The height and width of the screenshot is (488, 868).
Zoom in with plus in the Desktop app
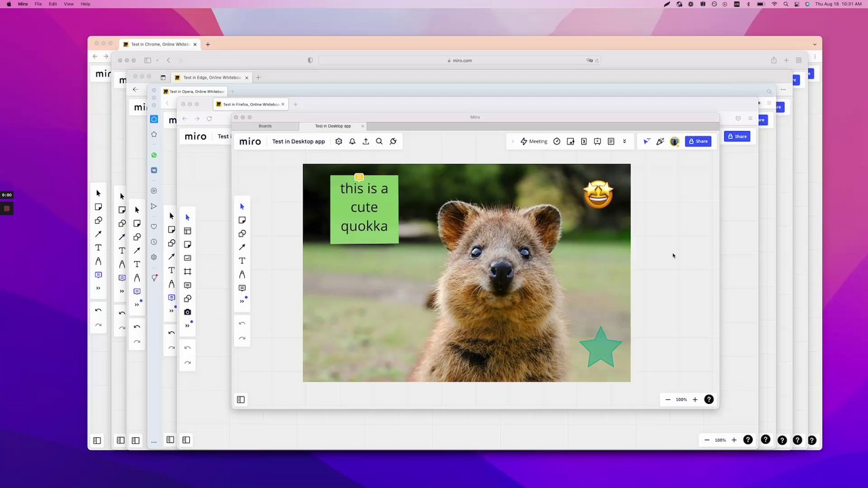tap(695, 400)
